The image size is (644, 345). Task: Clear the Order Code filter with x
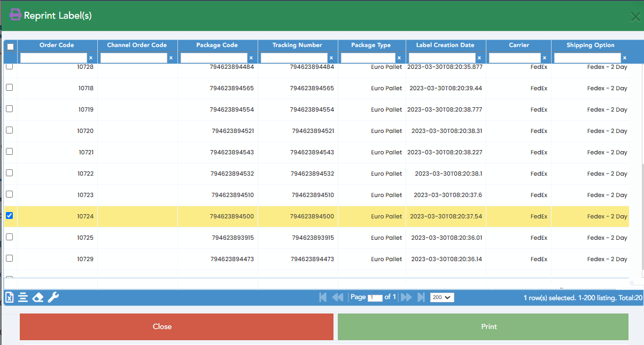click(91, 58)
